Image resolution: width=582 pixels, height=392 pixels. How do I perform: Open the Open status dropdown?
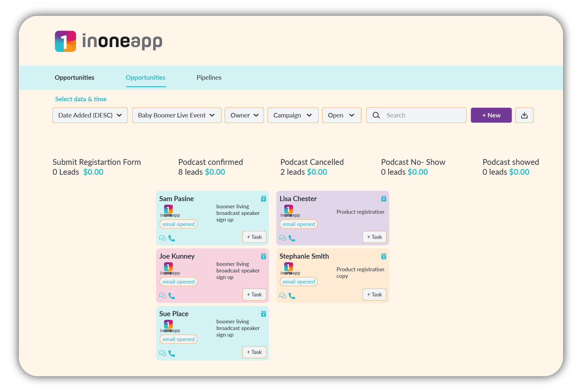(x=342, y=115)
